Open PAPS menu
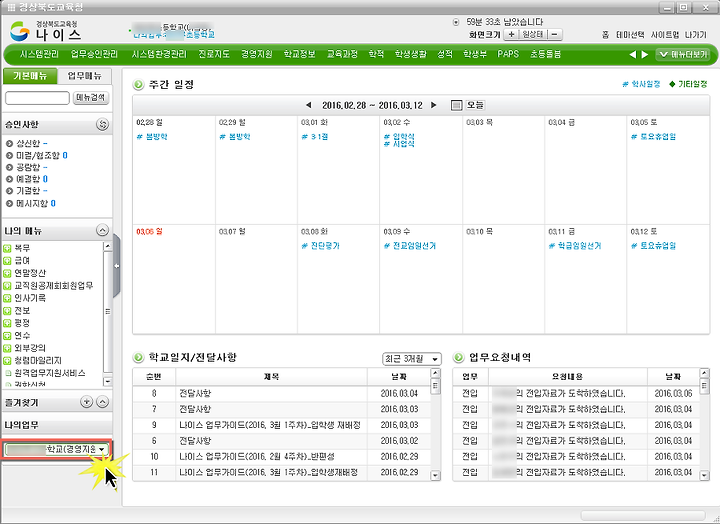 [x=508, y=54]
